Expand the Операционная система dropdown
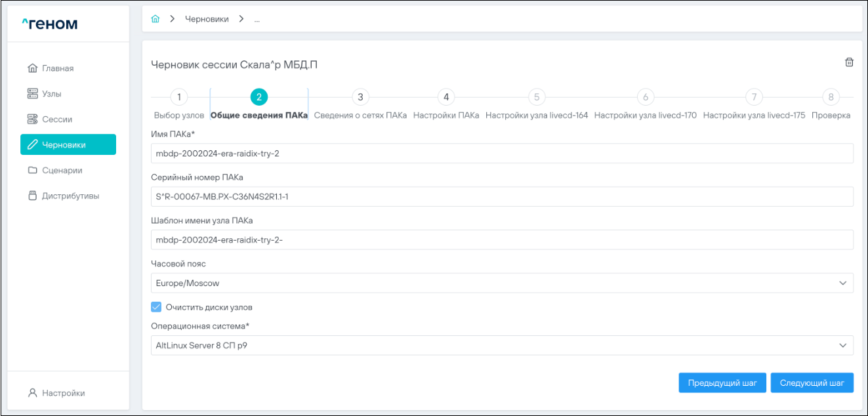 [842, 345]
